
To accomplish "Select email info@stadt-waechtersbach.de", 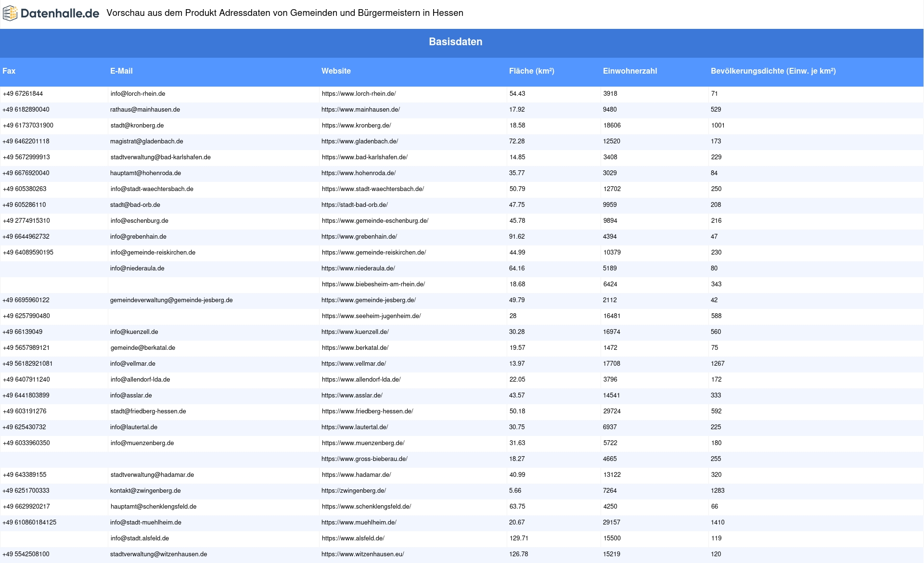I will [x=152, y=189].
